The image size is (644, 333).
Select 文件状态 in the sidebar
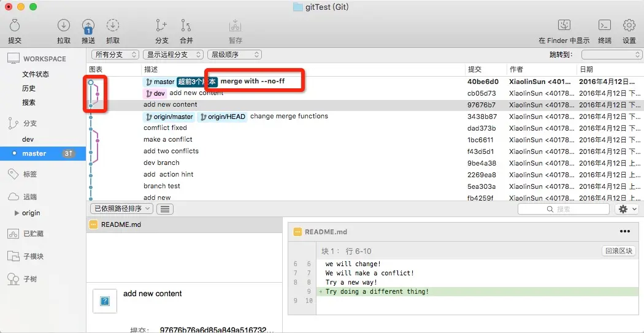pyautogui.click(x=36, y=74)
